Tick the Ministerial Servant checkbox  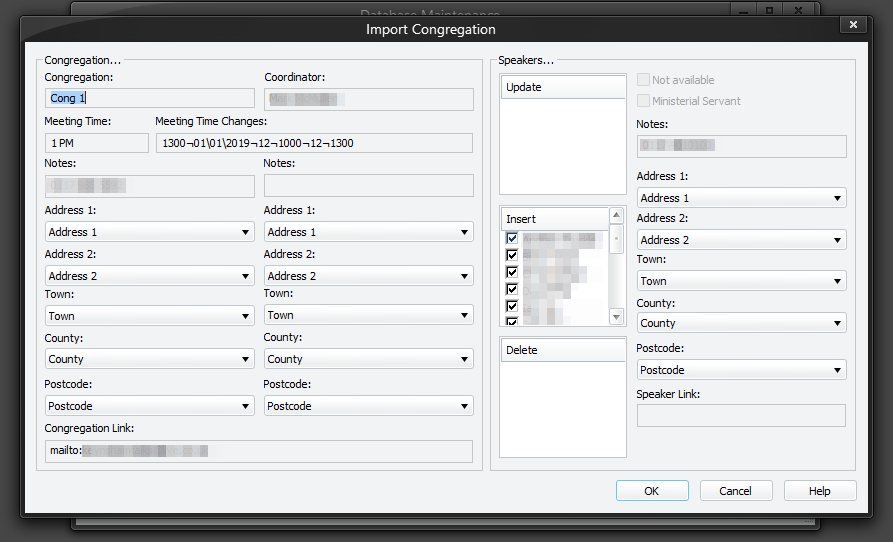tap(644, 101)
